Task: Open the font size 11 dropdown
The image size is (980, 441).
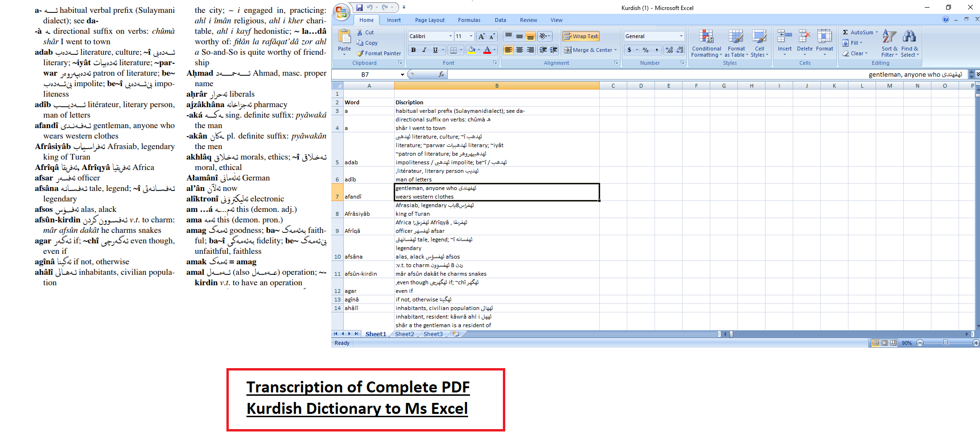Action: pos(471,36)
